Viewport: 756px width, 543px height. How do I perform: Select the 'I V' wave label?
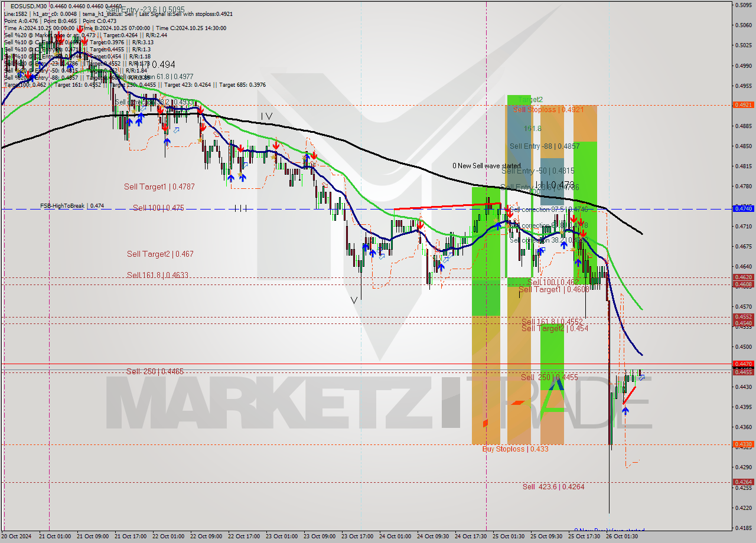pos(266,117)
